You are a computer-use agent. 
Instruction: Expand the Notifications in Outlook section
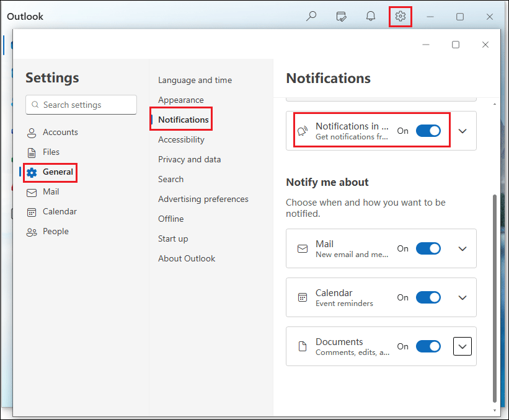(462, 131)
